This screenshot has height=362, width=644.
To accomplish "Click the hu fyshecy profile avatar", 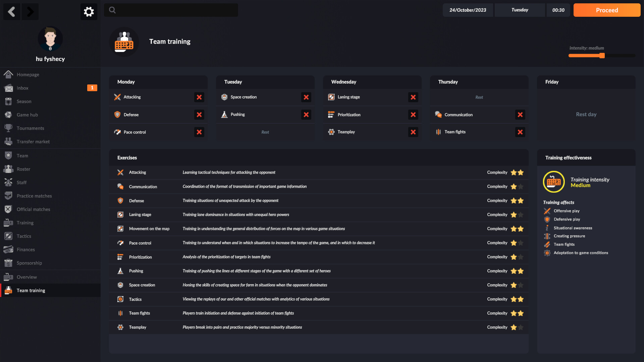I will pos(50,39).
